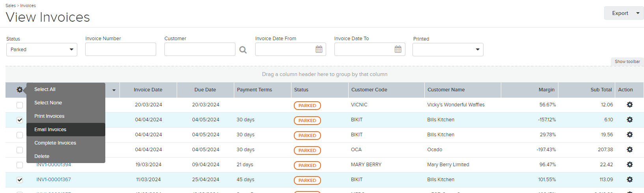This screenshot has height=193, width=644.
Task: Click the Action column header
Action: pos(629,90)
